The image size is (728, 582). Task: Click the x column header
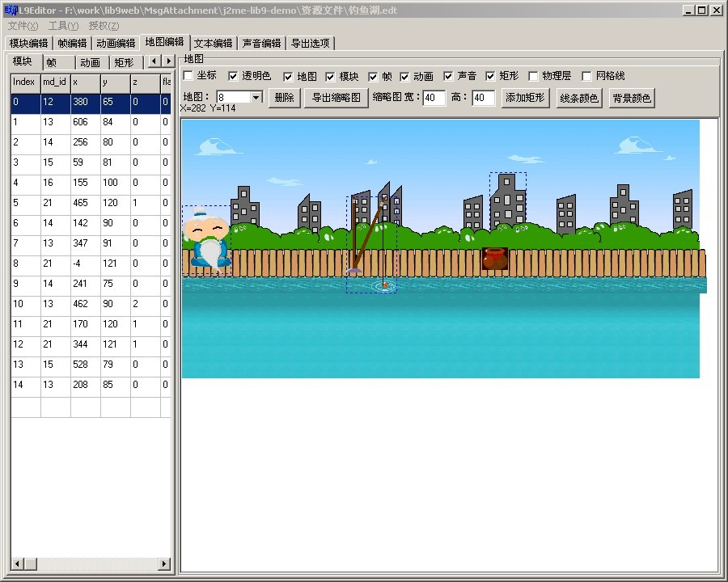[86, 82]
